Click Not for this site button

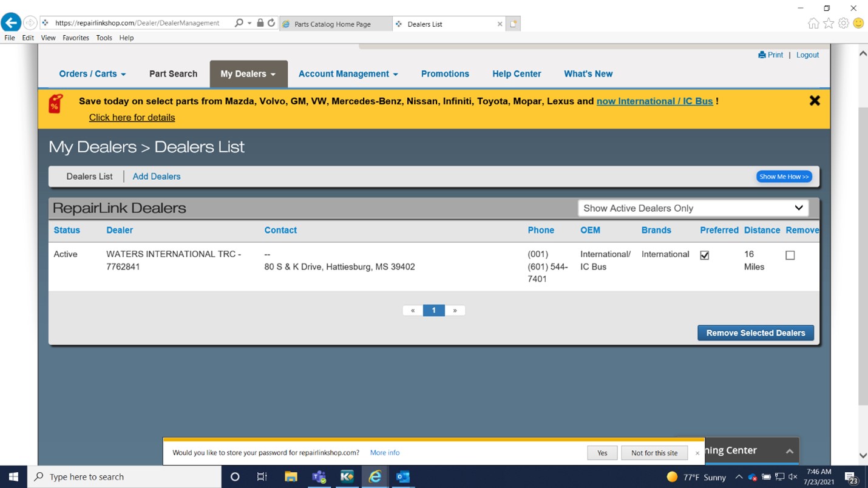(x=654, y=453)
